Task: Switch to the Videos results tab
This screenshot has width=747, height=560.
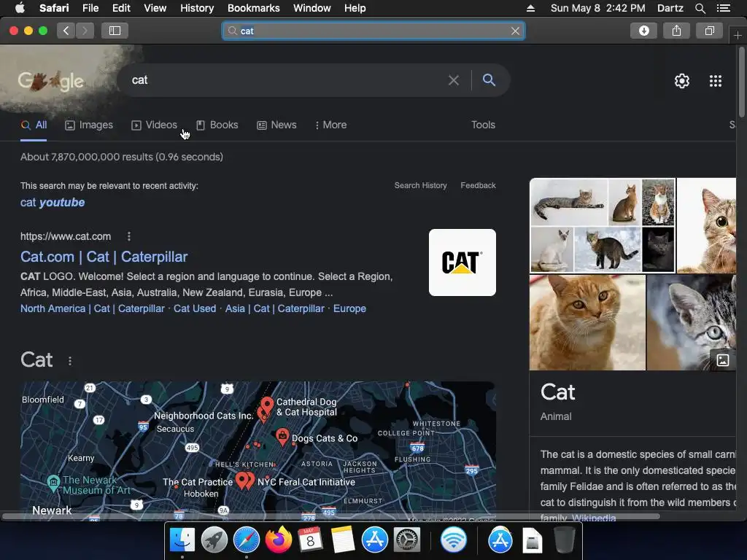Action: click(x=155, y=125)
